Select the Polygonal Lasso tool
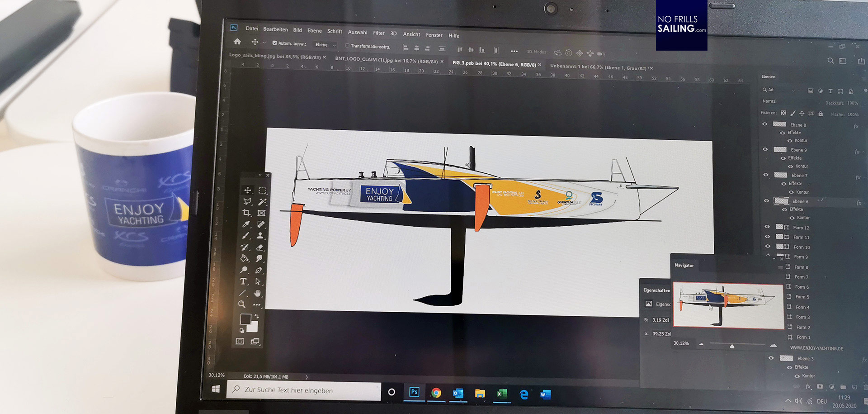Image resolution: width=868 pixels, height=414 pixels. (x=247, y=201)
